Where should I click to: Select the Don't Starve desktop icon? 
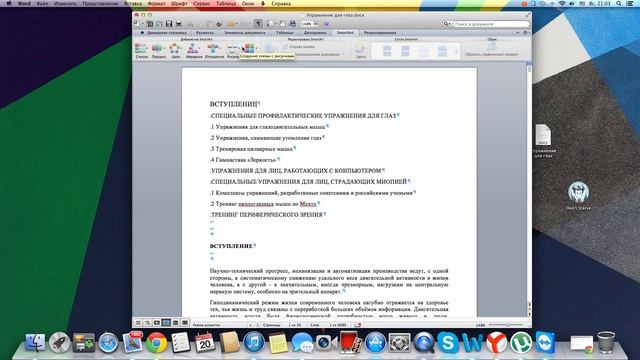pyautogui.click(x=578, y=196)
